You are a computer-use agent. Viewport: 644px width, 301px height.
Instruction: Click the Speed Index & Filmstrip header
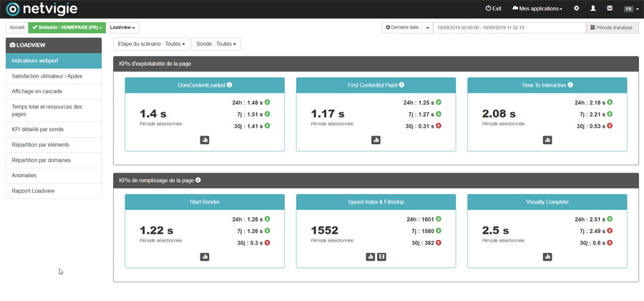[376, 202]
